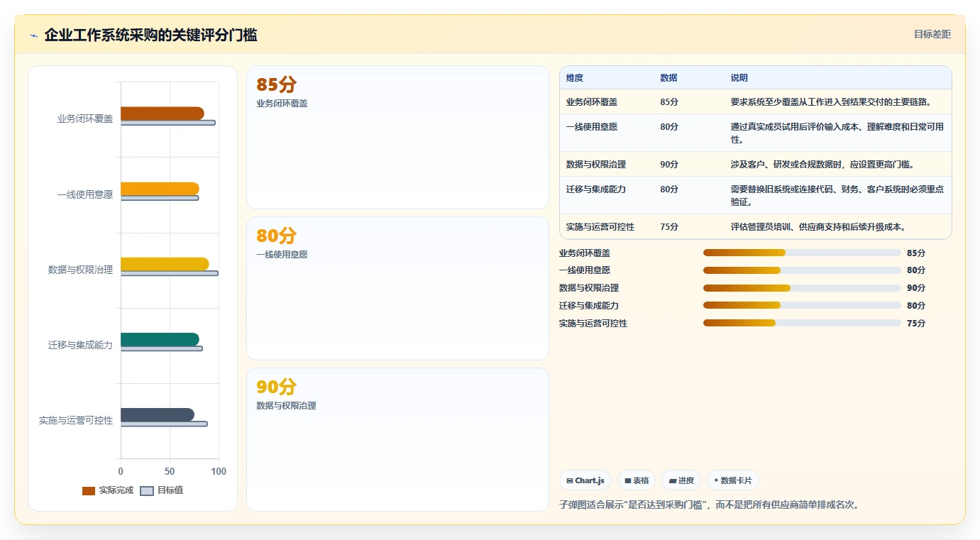Open the 90分 数据与权限治理 data card
Screen dimensions: 980x540
397,440
